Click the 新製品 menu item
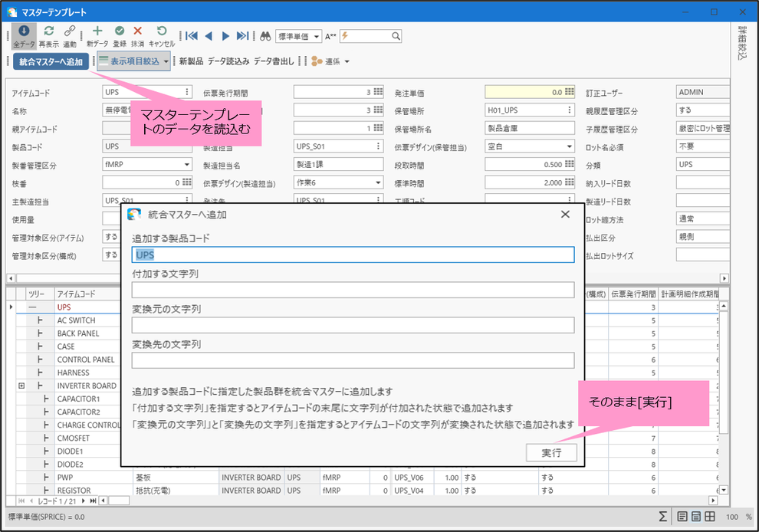The image size is (759, 532). tap(191, 61)
